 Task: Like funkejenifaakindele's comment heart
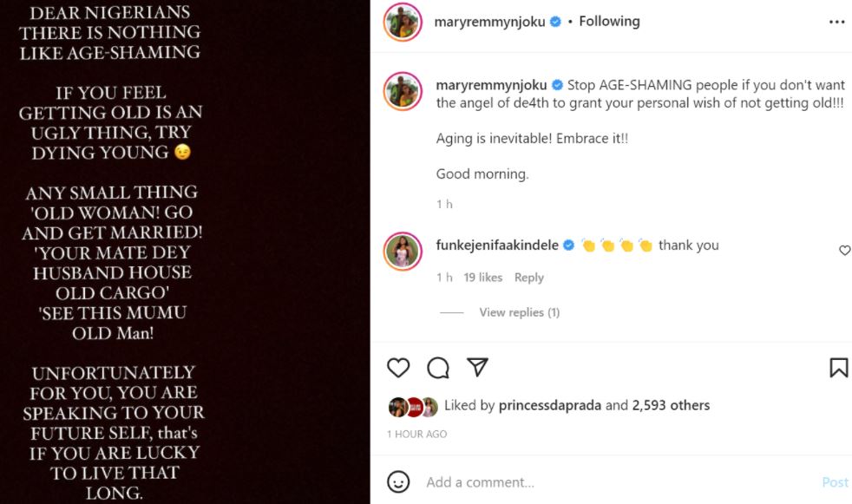tap(844, 251)
